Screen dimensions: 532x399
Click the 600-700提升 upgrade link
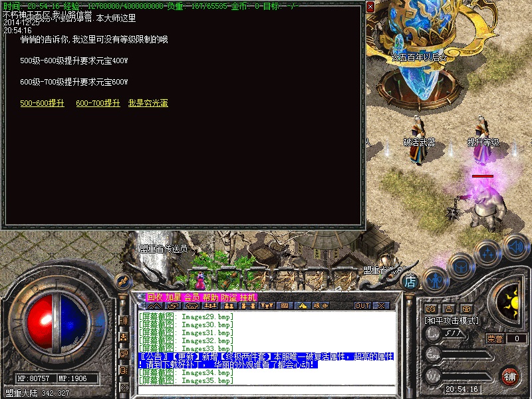(x=98, y=103)
